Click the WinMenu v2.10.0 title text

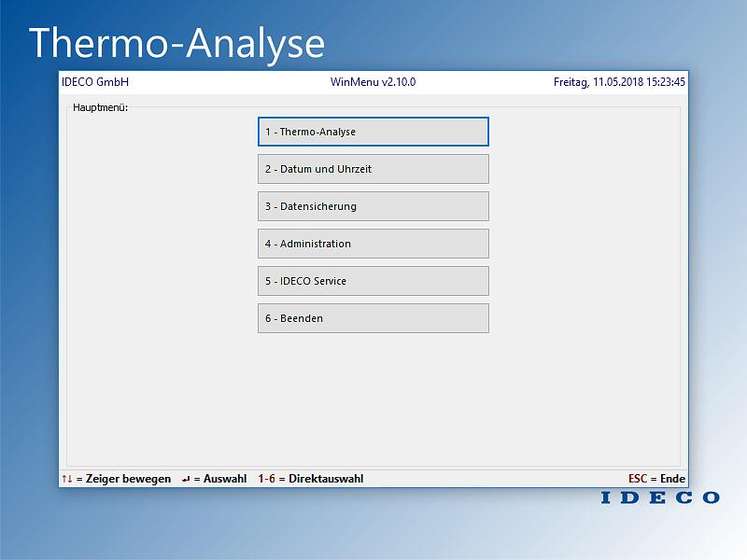point(373,82)
